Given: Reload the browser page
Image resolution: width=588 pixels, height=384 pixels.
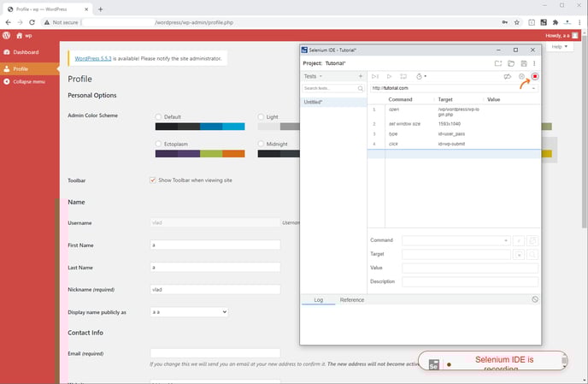Looking at the screenshot, I should [x=32, y=22].
